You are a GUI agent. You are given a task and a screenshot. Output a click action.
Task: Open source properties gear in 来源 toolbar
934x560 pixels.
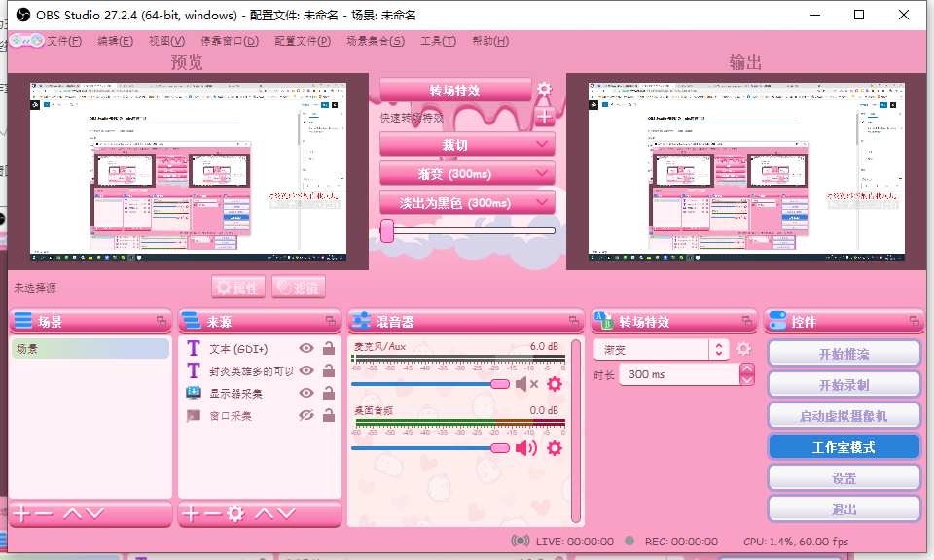coord(235,513)
